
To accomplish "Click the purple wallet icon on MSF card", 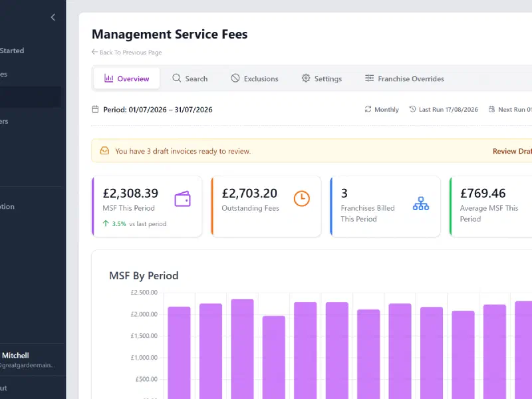I will 182,199.
